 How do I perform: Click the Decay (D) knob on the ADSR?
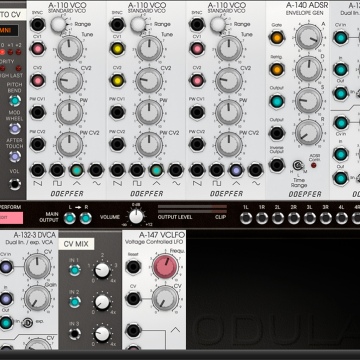point(309,69)
